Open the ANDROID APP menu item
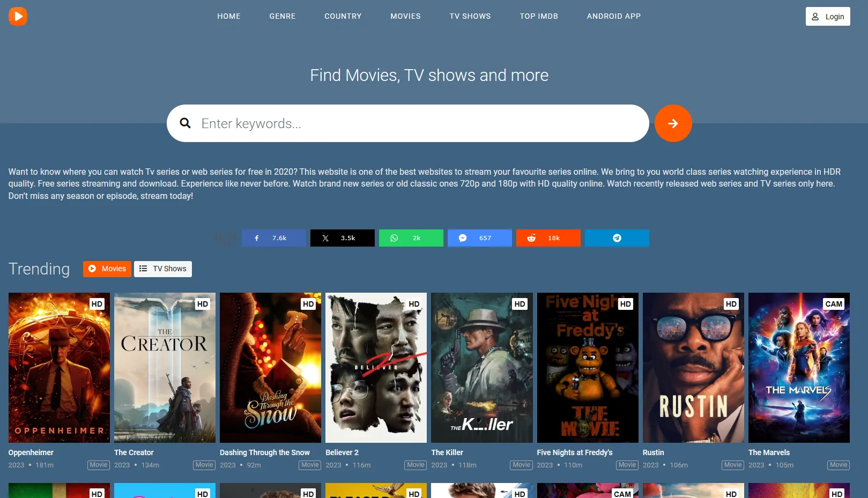This screenshot has height=498, width=868. [613, 16]
